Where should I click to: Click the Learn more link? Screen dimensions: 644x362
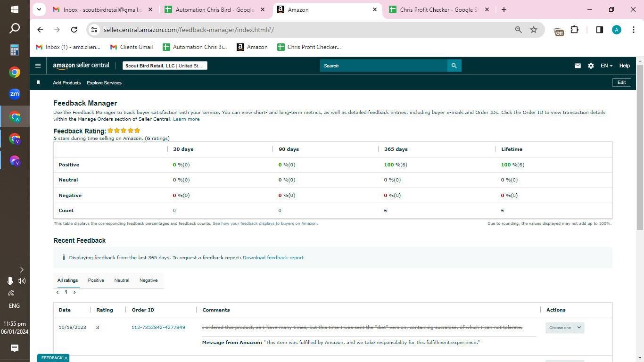186,119
